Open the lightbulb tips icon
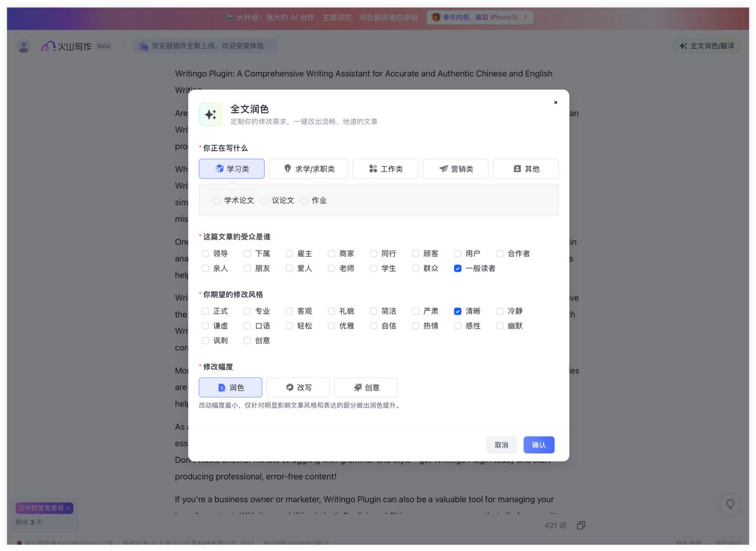756x551 pixels. [x=730, y=504]
